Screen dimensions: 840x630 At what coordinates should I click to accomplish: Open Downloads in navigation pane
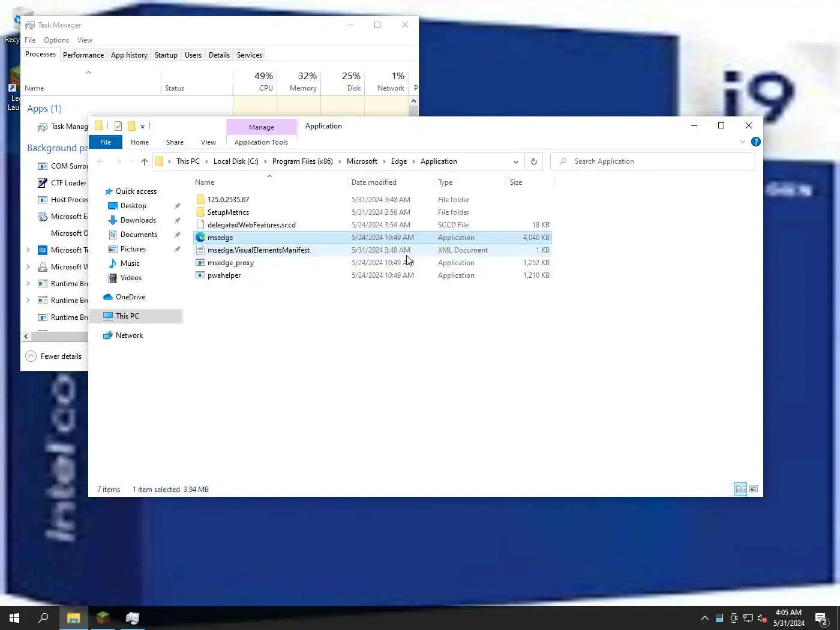138,220
